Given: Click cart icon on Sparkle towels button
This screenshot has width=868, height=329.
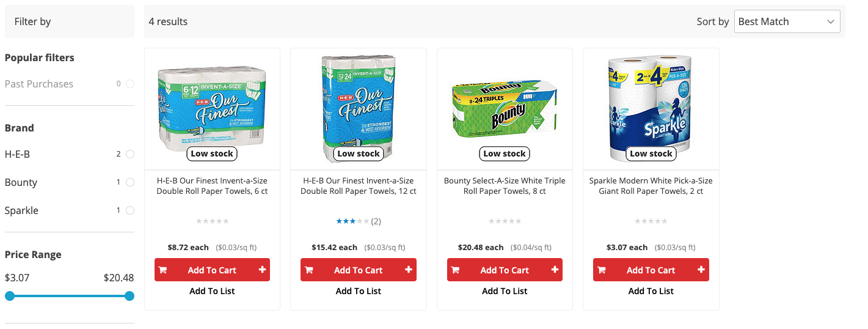Looking at the screenshot, I should coord(602,270).
